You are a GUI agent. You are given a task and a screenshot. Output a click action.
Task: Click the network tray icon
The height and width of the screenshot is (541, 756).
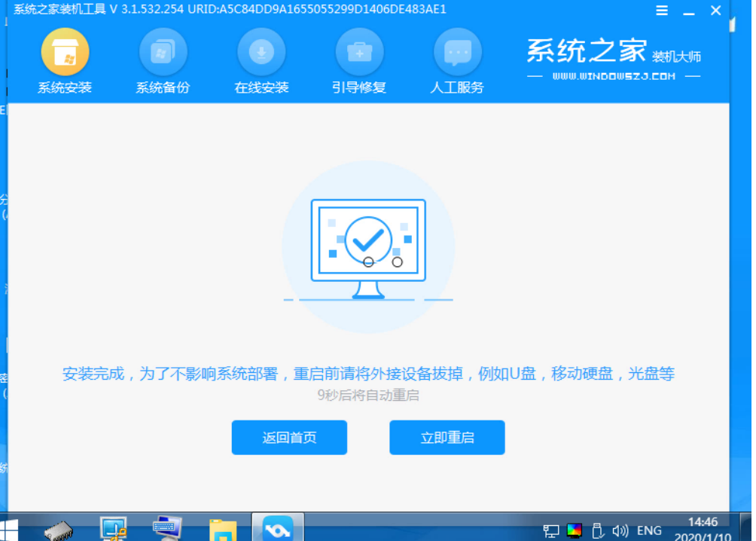point(551,530)
